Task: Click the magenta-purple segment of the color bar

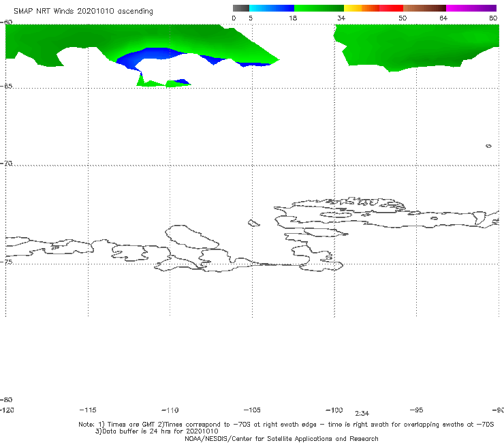Action: [x=471, y=8]
